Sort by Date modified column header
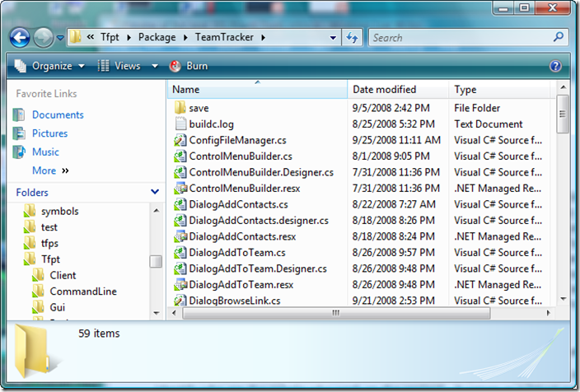The image size is (580, 392). point(398,90)
